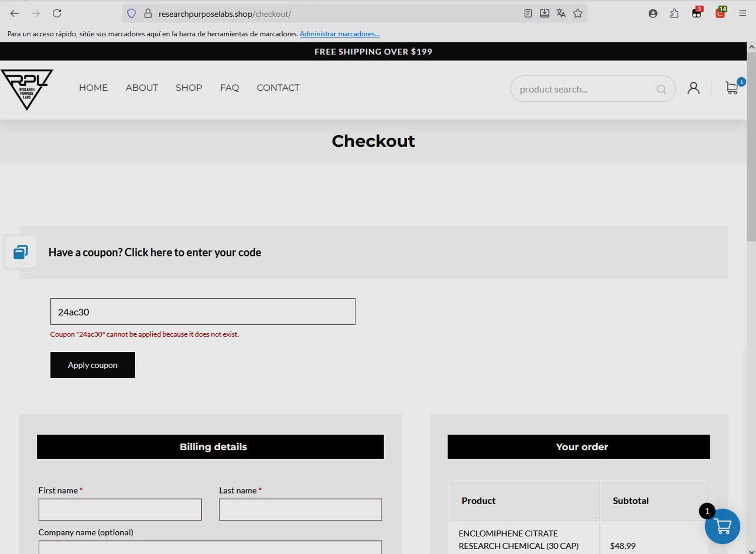The width and height of the screenshot is (756, 554).
Task: Click the $48.99 subtotal value
Action: [x=622, y=546]
